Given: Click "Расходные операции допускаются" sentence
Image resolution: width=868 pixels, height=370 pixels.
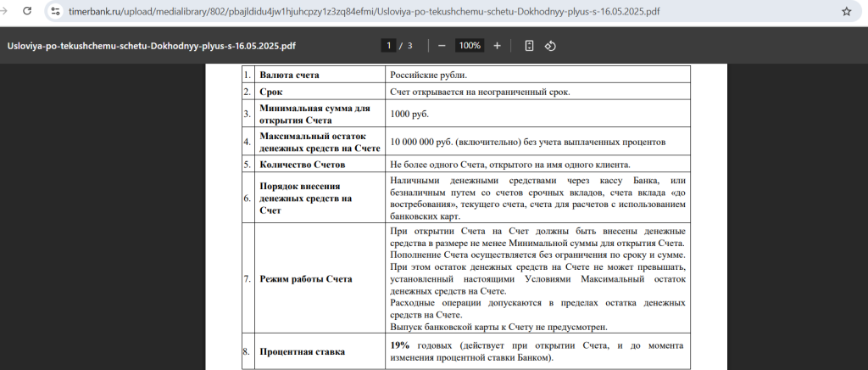Looking at the screenshot, I should pyautogui.click(x=537, y=309).
